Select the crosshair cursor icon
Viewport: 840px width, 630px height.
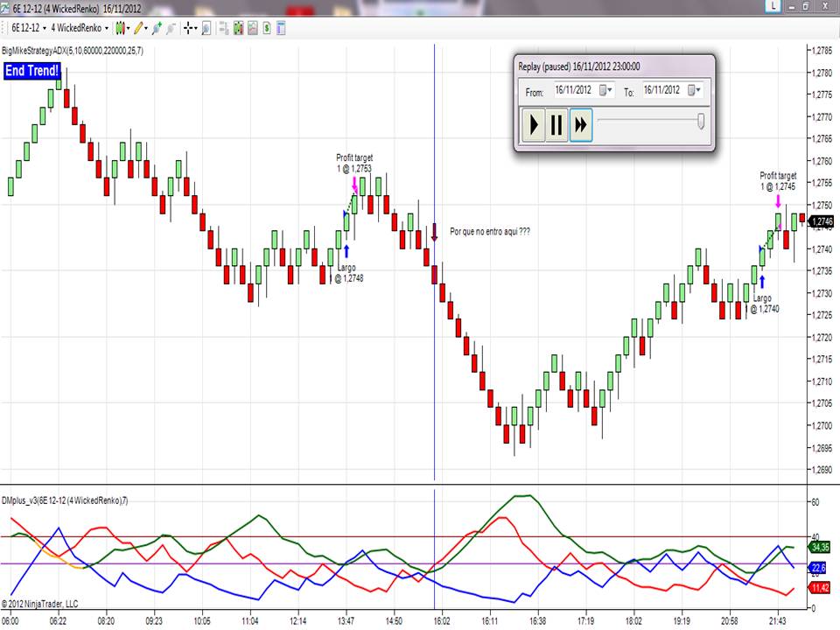(x=188, y=28)
